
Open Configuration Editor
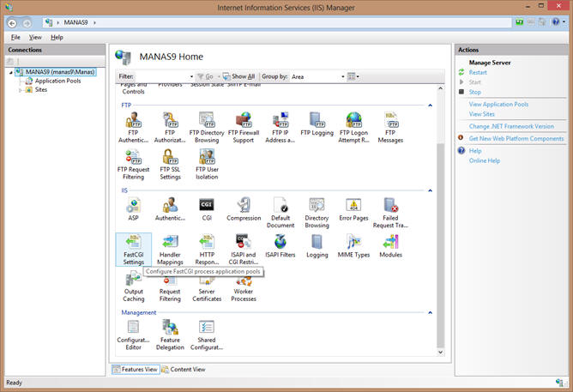coord(133,335)
